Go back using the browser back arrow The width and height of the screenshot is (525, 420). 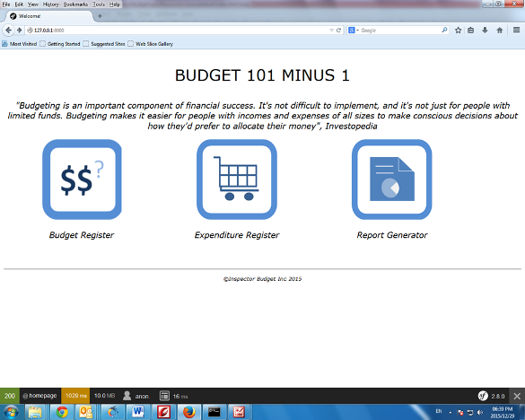pyautogui.click(x=8, y=31)
